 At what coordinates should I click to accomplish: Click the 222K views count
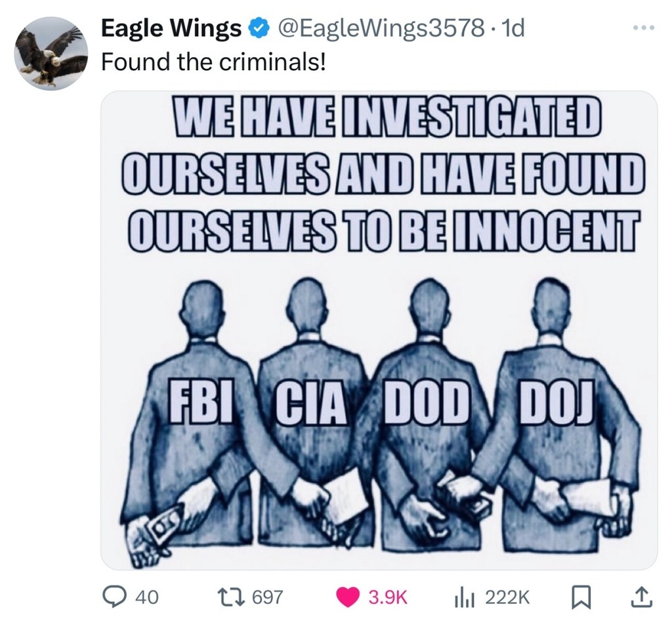click(x=507, y=597)
